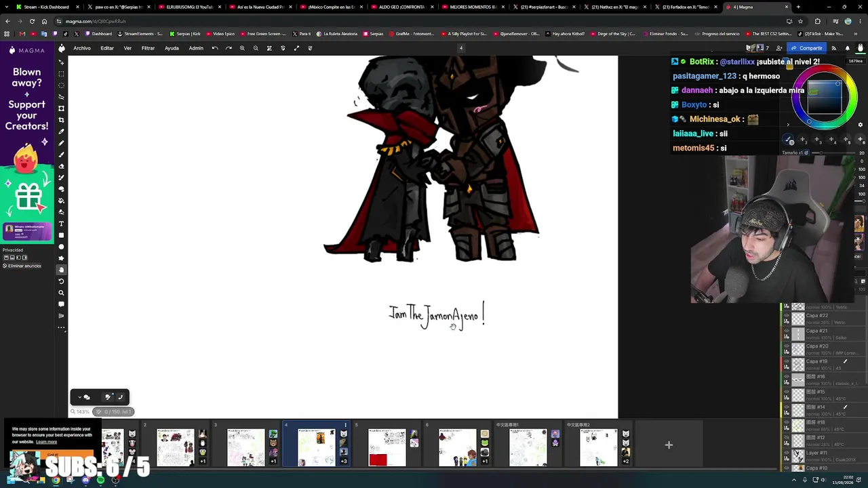This screenshot has width=868, height=488.
Task: Open the Ayuda menu
Action: (172, 48)
